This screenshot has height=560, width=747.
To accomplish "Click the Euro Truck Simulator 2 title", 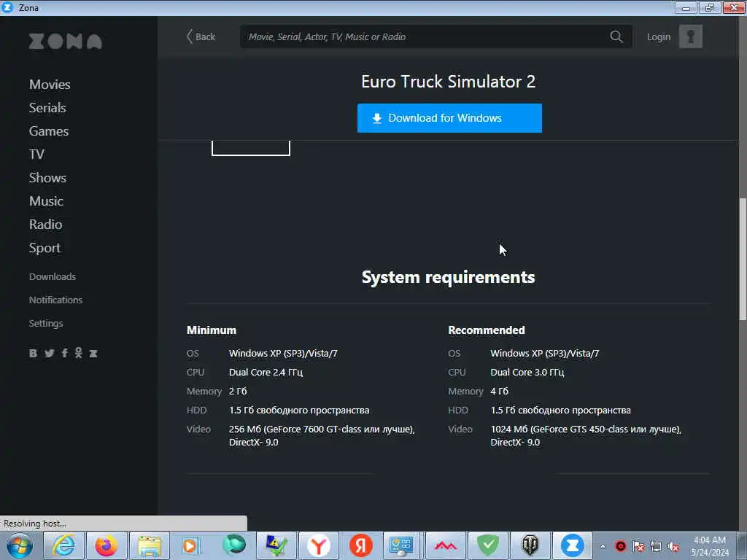I will coord(448,82).
